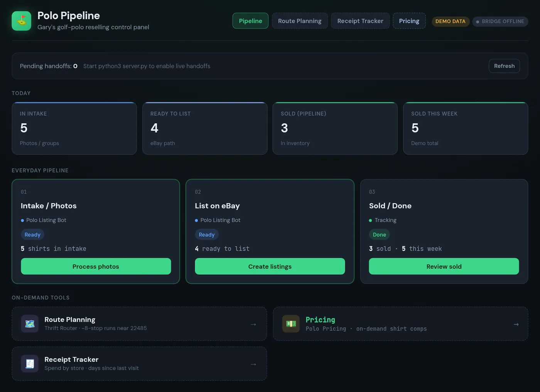
Task: Click the BRIDGE OFFLINE status badge
Action: [x=500, y=21]
